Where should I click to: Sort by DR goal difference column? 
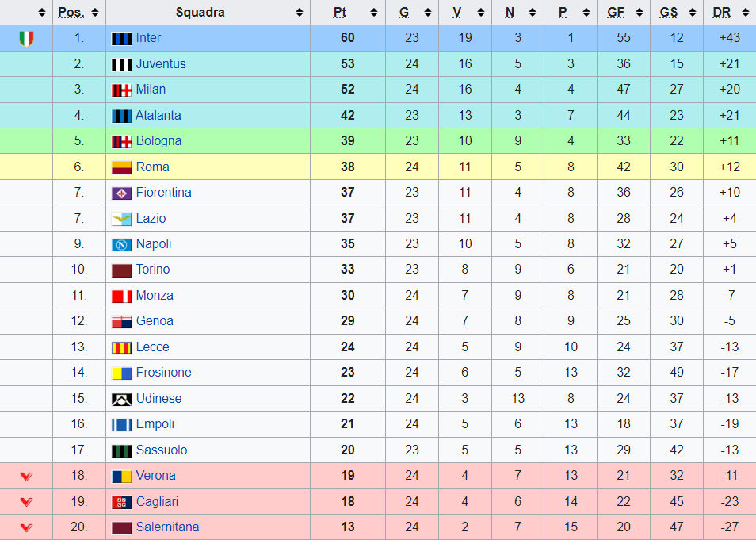(745, 13)
